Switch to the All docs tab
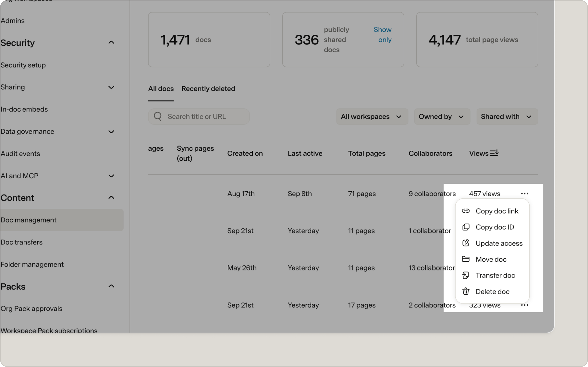 pos(161,89)
